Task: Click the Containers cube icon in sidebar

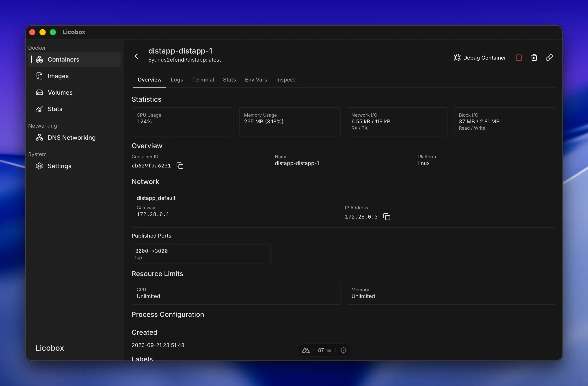Action: [x=39, y=60]
